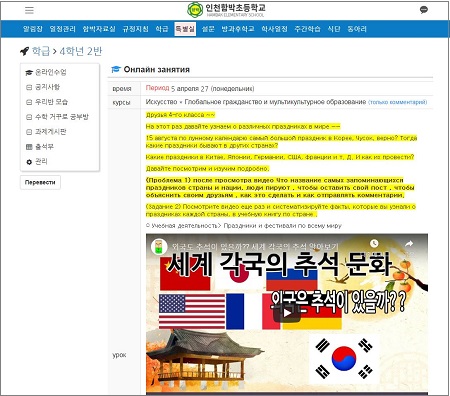
Task: Click the 4학년 2반 breadcrumb link
Action: (x=81, y=51)
